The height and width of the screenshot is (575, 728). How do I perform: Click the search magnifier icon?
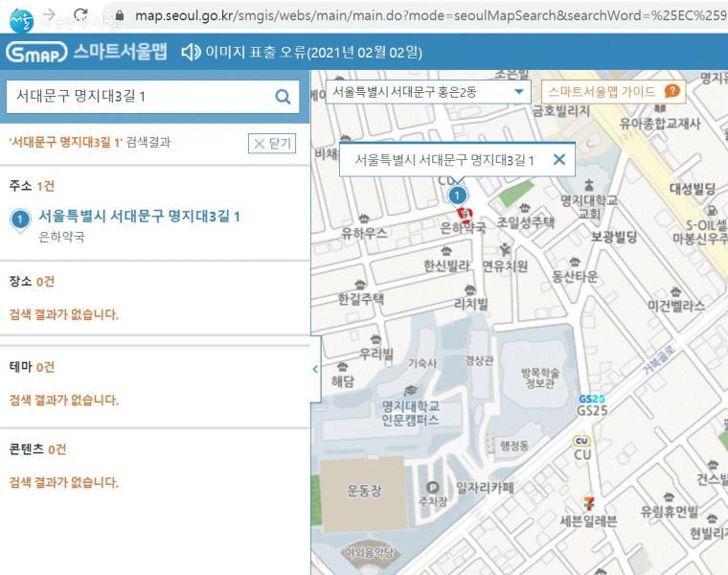[x=283, y=96]
